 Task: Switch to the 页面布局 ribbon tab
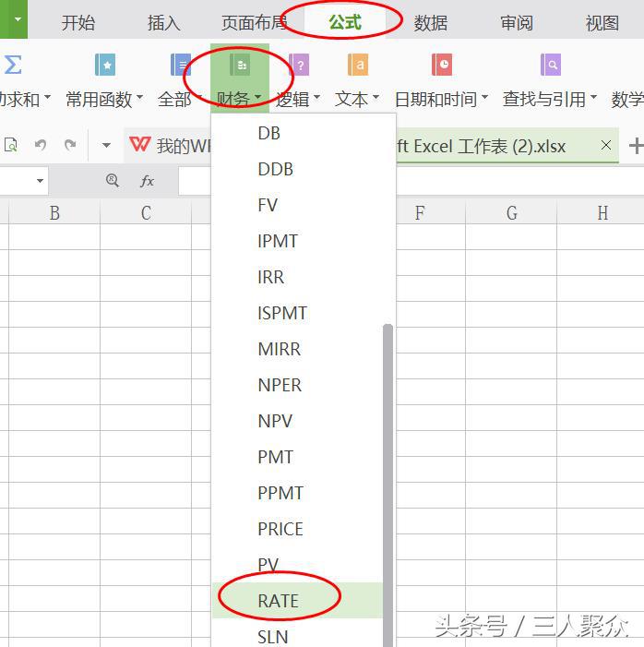pyautogui.click(x=254, y=22)
